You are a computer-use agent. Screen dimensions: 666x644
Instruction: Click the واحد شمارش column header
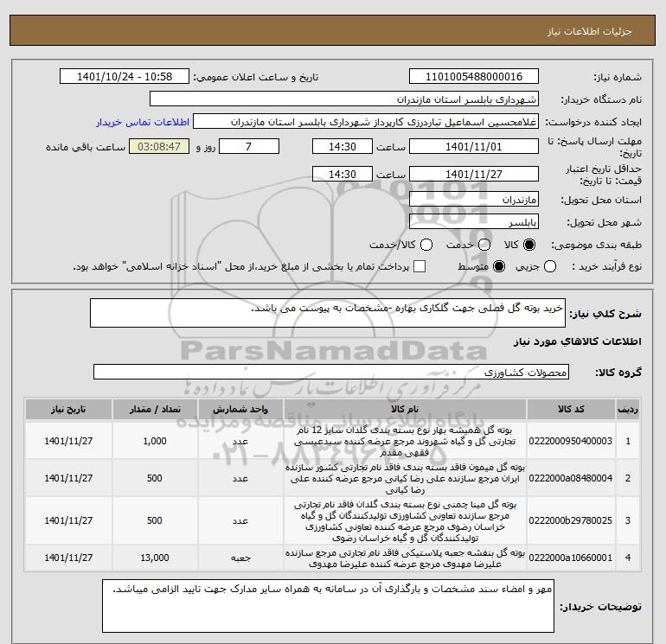pos(240,409)
